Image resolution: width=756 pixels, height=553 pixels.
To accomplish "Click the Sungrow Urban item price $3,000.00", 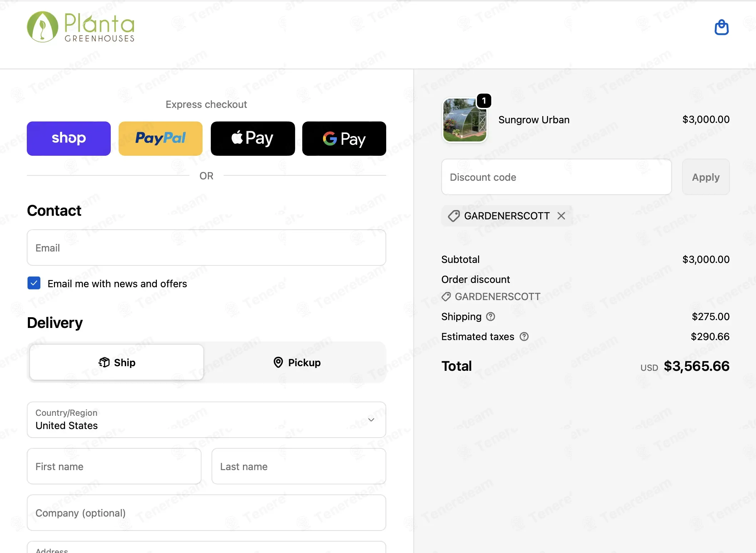I will pos(706,119).
